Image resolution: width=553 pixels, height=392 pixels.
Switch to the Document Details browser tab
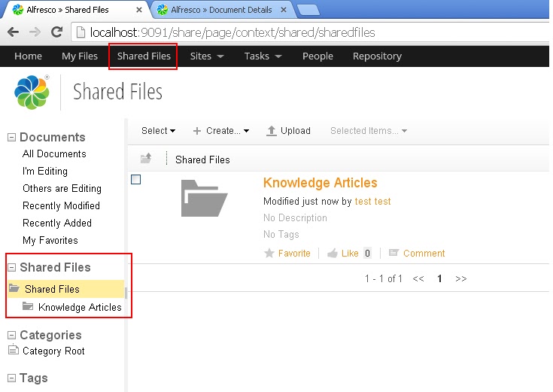click(220, 10)
